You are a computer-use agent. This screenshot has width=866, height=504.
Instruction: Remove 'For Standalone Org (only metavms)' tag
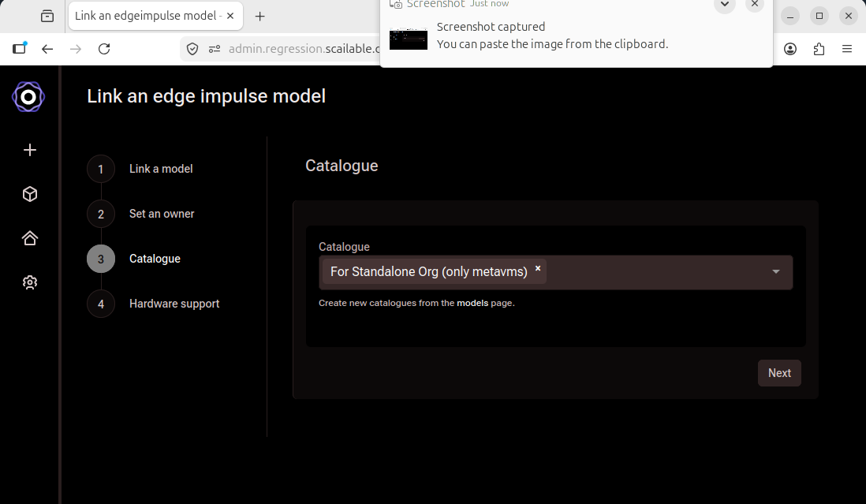click(538, 267)
